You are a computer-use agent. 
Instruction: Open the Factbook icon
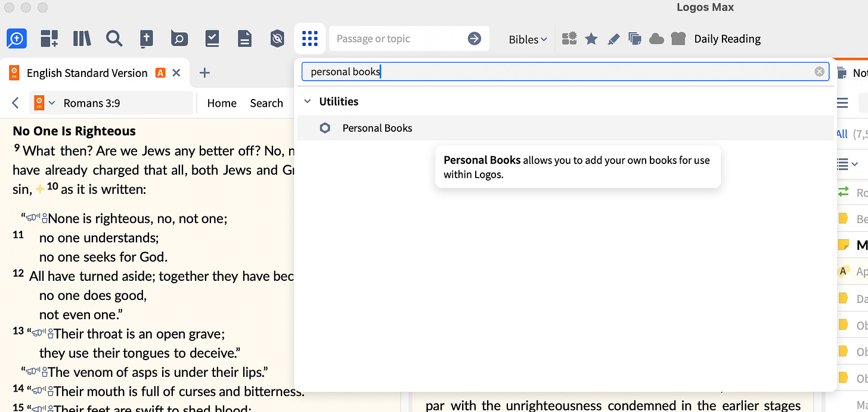click(x=179, y=38)
